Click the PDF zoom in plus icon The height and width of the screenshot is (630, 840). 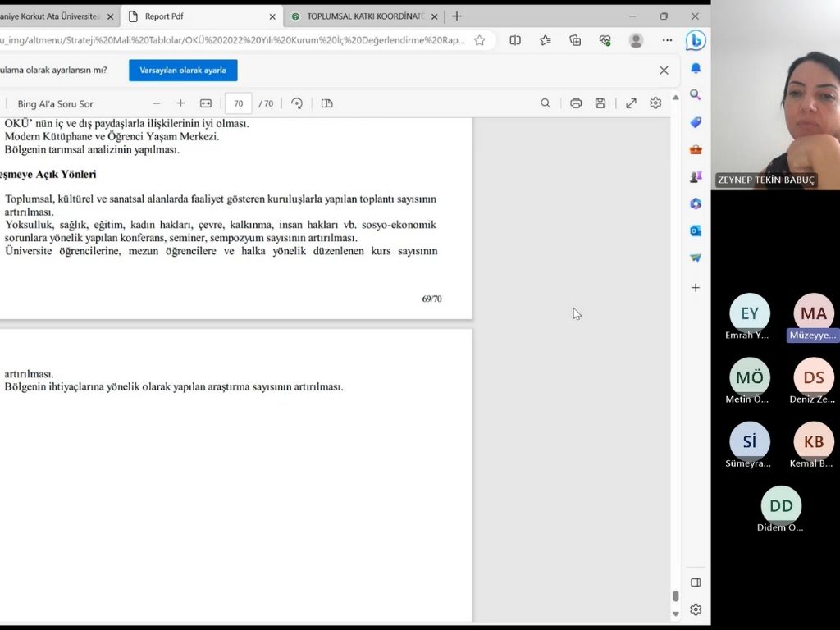[180, 103]
